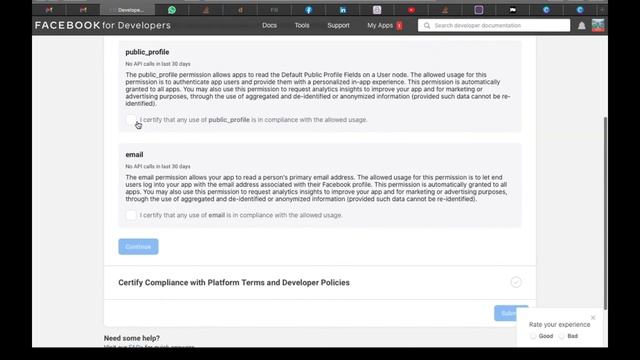The image size is (640, 360).
Task: Click the email heading text
Action: pyautogui.click(x=134, y=155)
